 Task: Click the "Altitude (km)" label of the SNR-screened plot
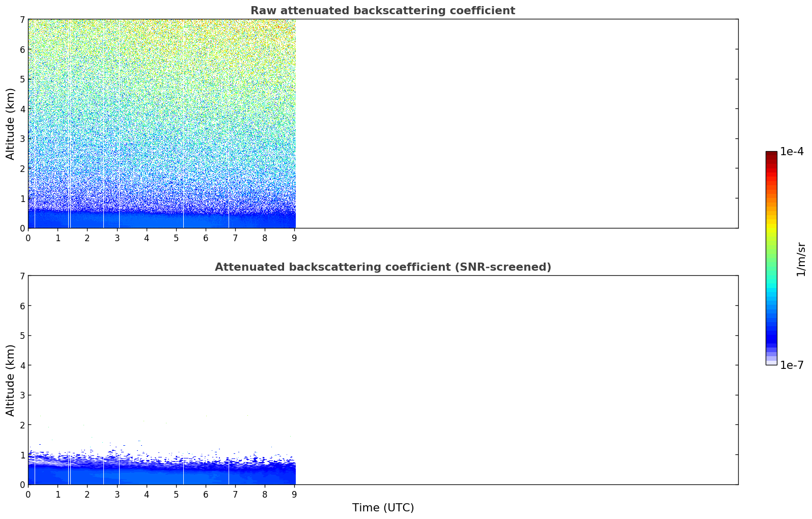tap(11, 380)
